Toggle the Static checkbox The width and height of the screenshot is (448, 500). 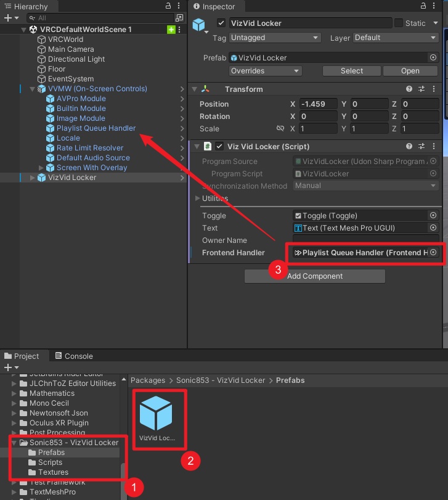click(398, 23)
